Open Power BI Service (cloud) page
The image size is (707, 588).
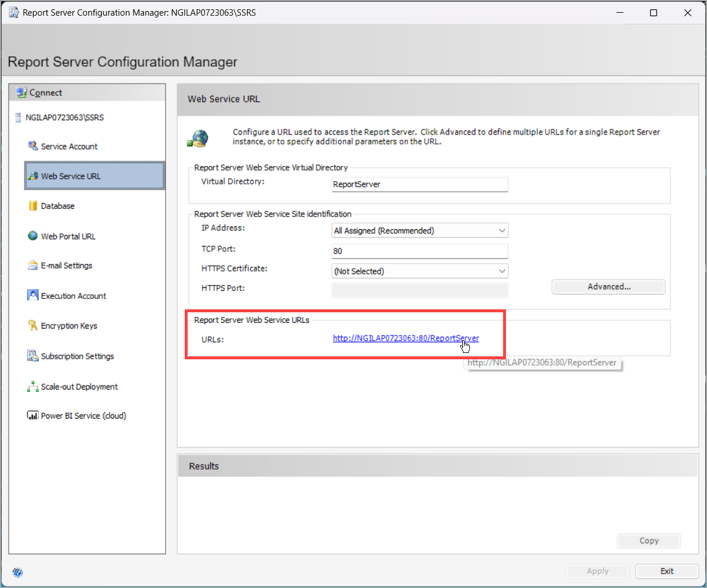[x=83, y=416]
